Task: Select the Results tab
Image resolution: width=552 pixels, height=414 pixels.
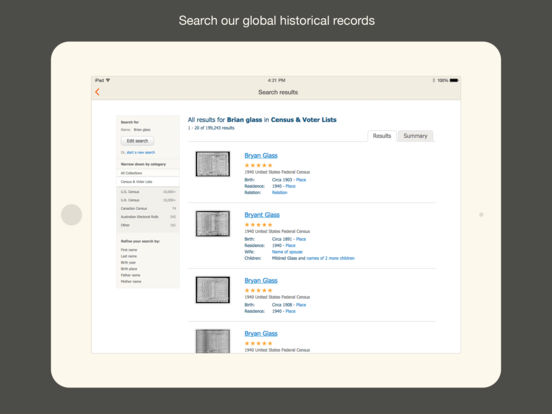Action: click(x=382, y=136)
